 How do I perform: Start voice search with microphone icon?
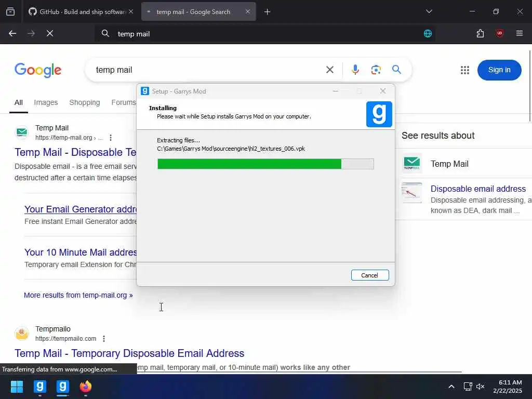pyautogui.click(x=355, y=70)
